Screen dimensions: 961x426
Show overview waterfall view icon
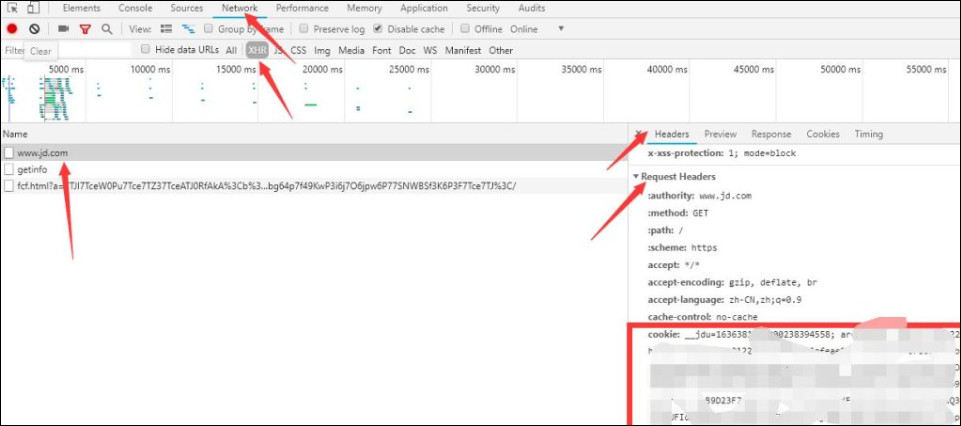tap(188, 29)
